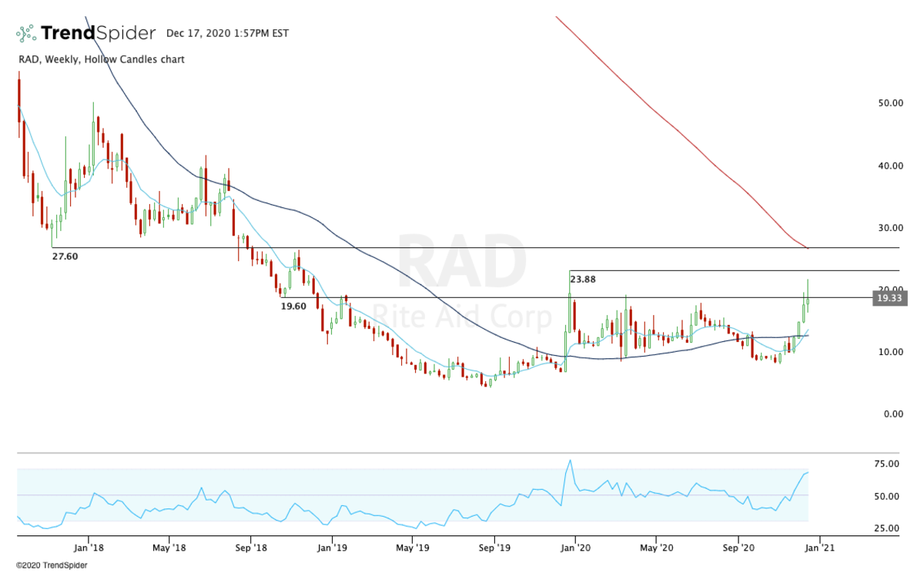Click the TrendSpider brand name text
This screenshot has width=924, height=573.
tap(99, 33)
